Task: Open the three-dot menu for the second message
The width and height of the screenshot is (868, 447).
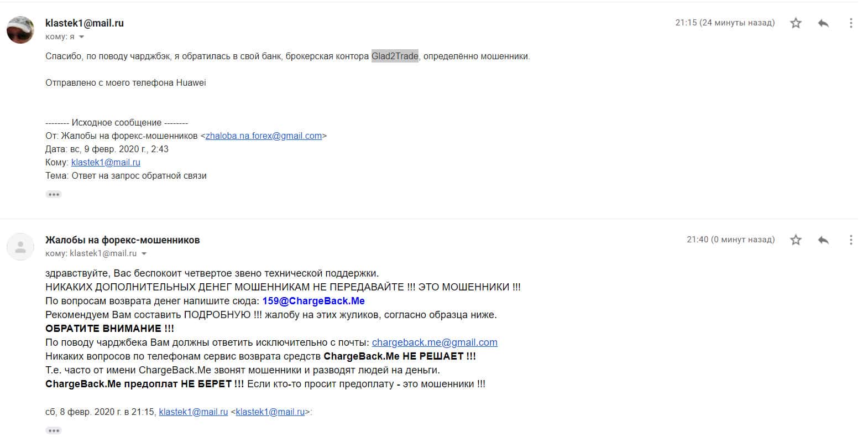Action: 851,240
